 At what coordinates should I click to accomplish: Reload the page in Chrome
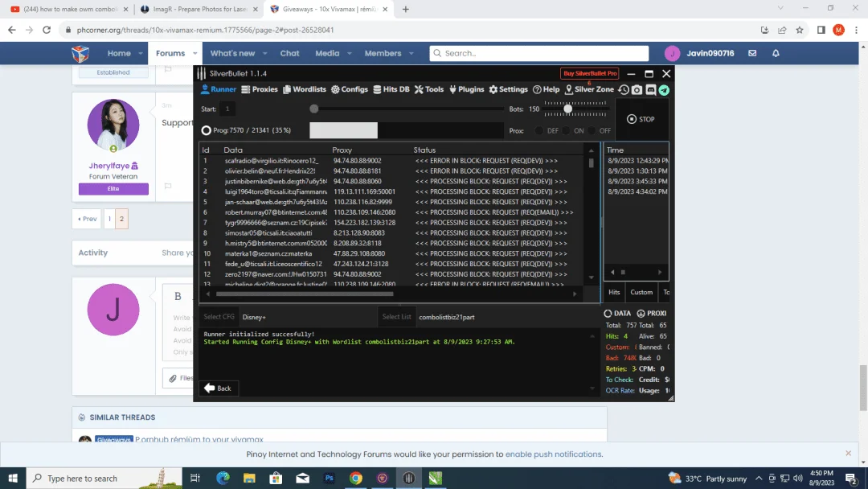[47, 30]
